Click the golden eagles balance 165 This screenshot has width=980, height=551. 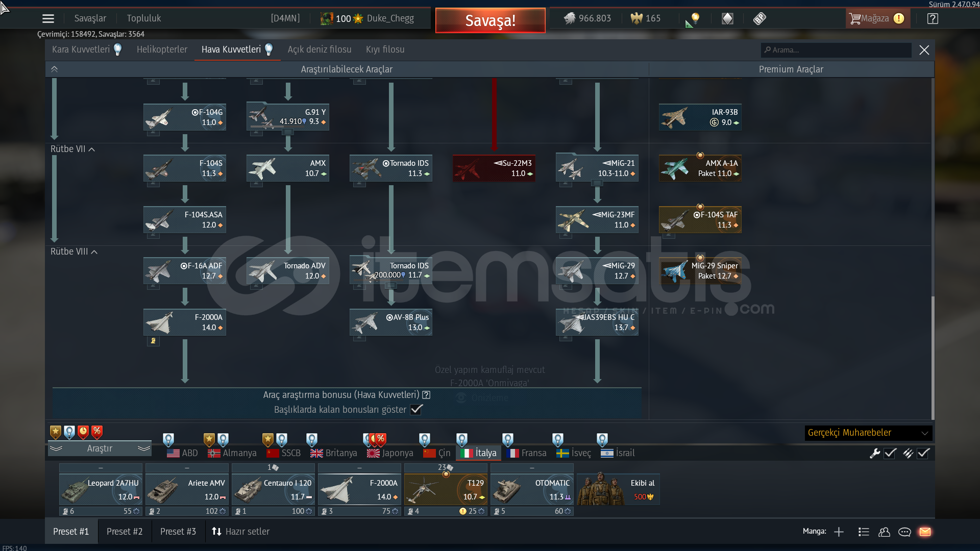[x=646, y=18]
